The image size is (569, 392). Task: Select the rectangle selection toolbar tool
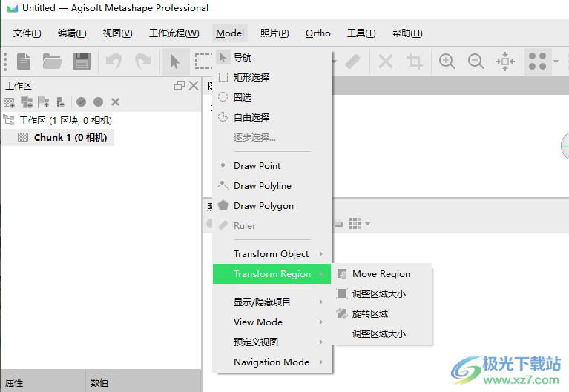[203, 62]
